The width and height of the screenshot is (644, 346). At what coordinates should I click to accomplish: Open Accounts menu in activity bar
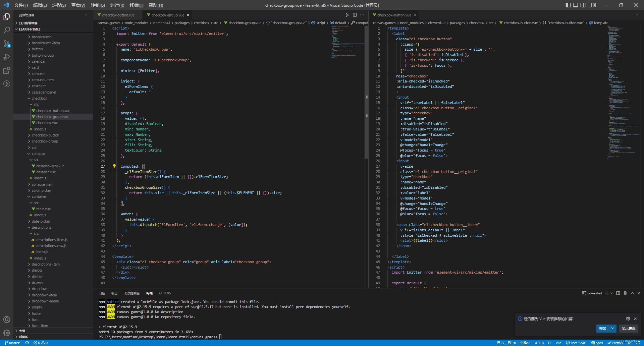coord(7,320)
